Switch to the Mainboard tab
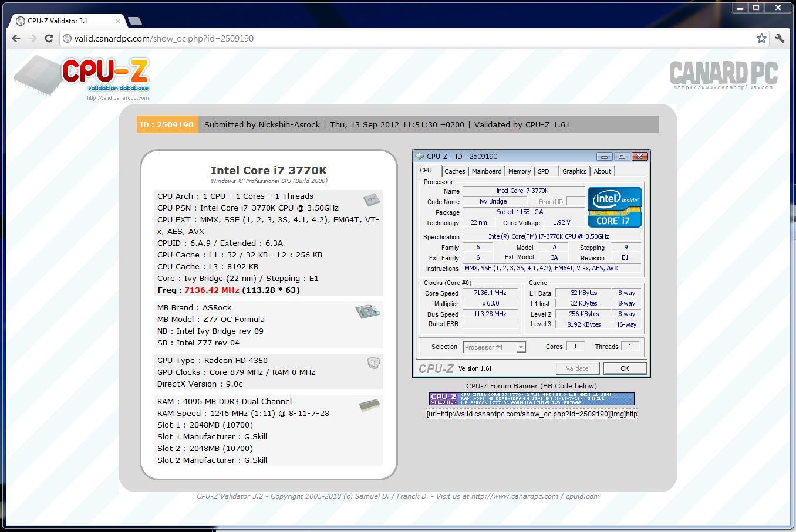 [x=487, y=171]
